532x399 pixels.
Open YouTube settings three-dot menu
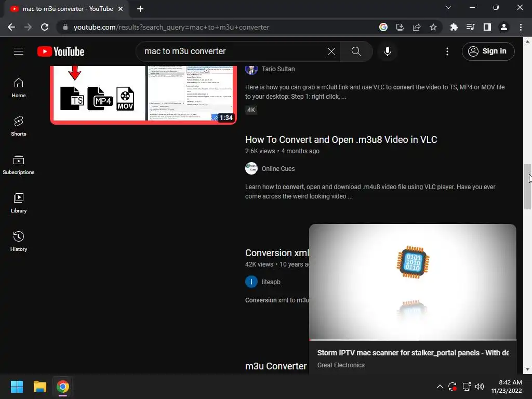(x=447, y=51)
